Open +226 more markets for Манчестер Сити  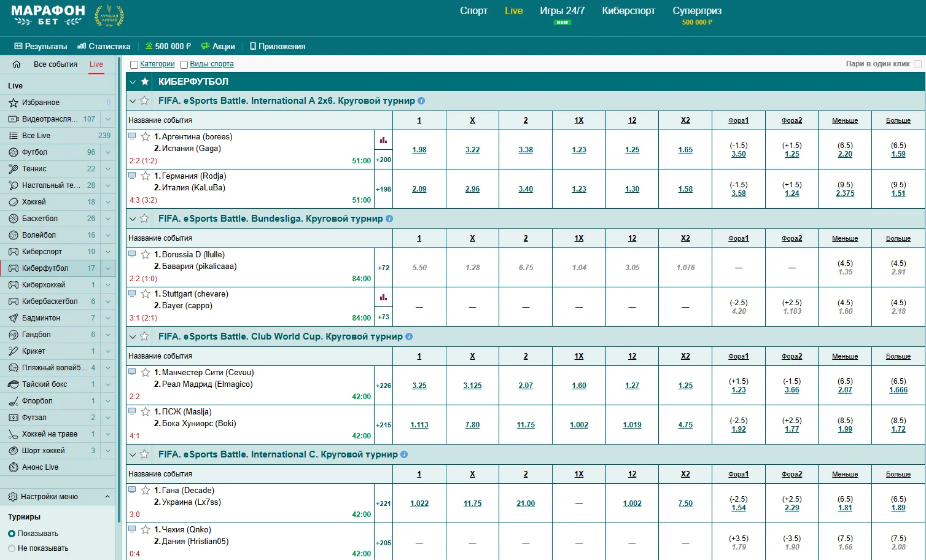(383, 386)
